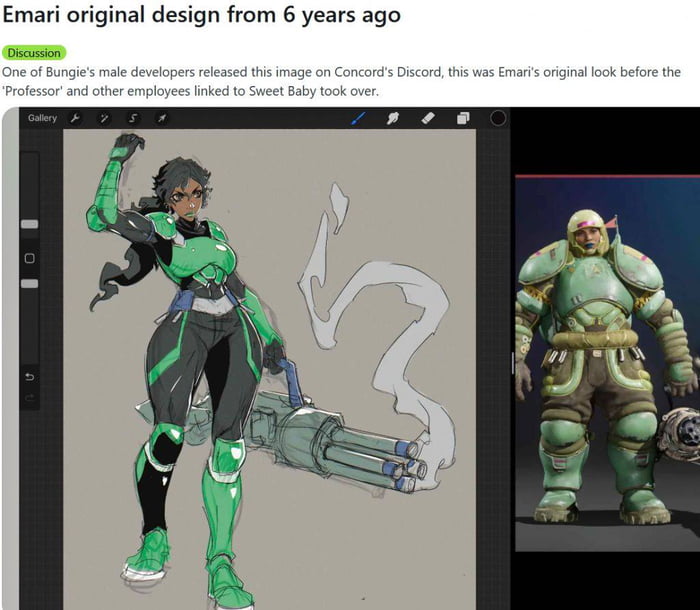Activate the Transform arrow tool
The height and width of the screenshot is (610, 700).
(160, 118)
